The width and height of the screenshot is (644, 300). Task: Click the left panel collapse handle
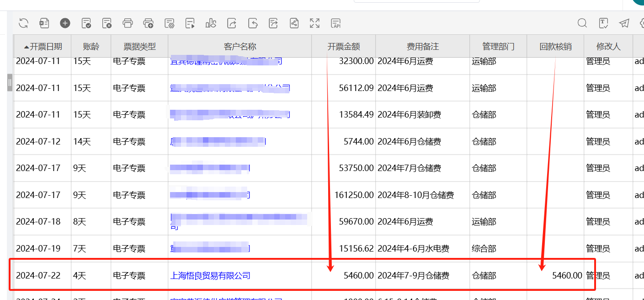click(x=10, y=83)
